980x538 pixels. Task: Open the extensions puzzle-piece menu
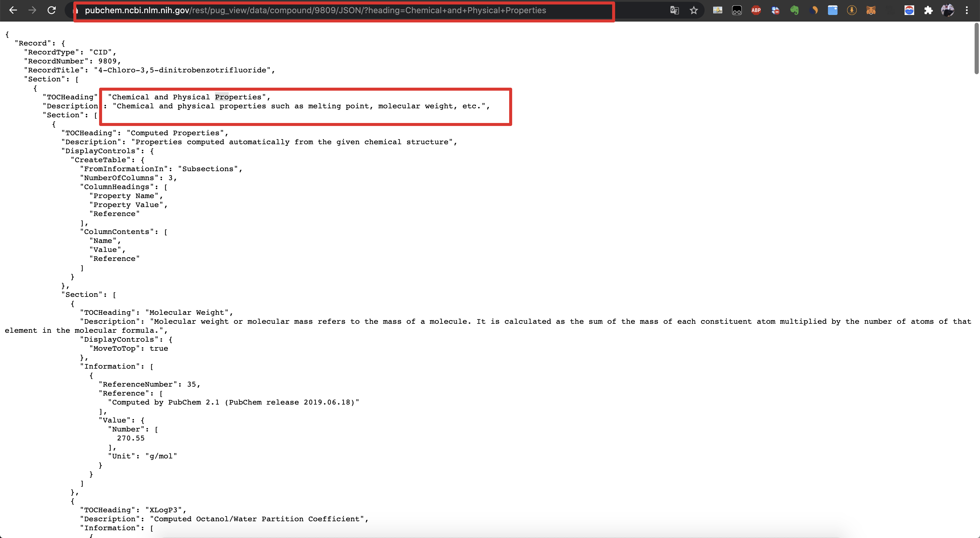tap(928, 10)
